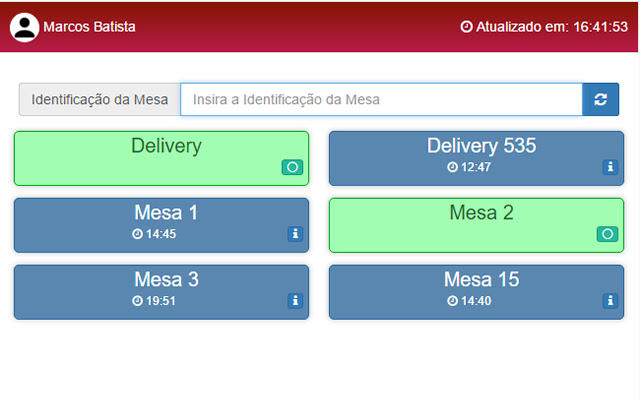Open info icon on Mesa 15
The image size is (640, 400).
coord(610,300)
